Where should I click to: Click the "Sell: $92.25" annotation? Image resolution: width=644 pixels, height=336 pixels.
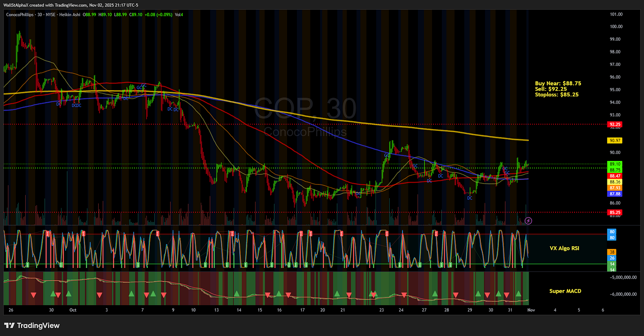coord(551,89)
